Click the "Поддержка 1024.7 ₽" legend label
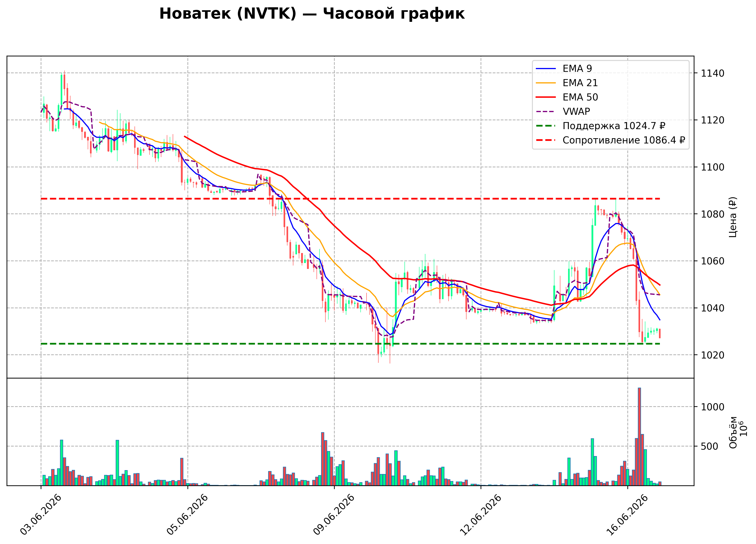The width and height of the screenshot is (756, 544). click(x=614, y=126)
